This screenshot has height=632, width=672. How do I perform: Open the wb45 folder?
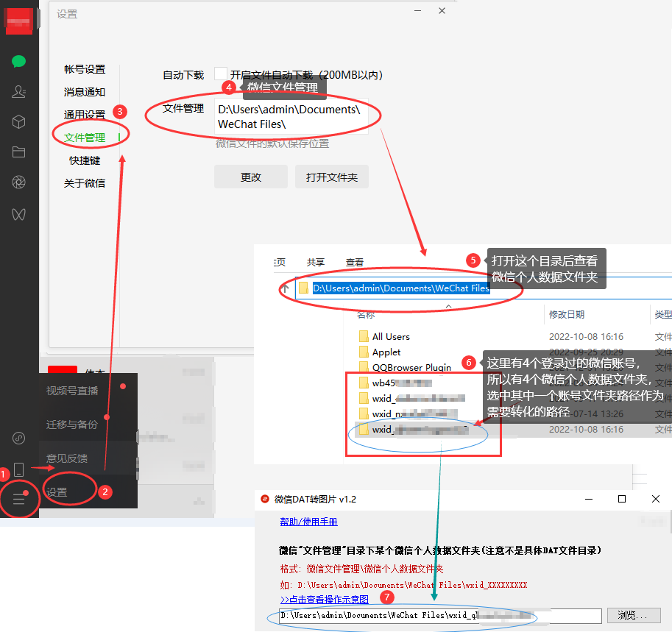click(395, 383)
